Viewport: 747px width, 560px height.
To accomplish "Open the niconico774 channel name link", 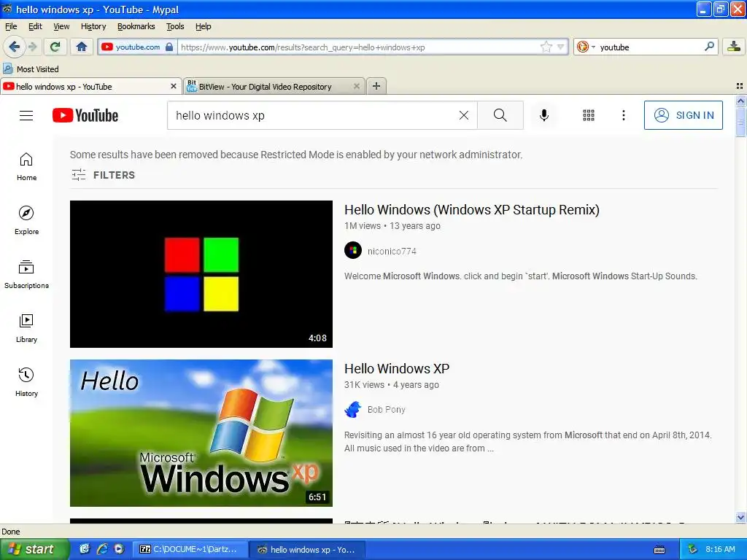I will point(392,251).
